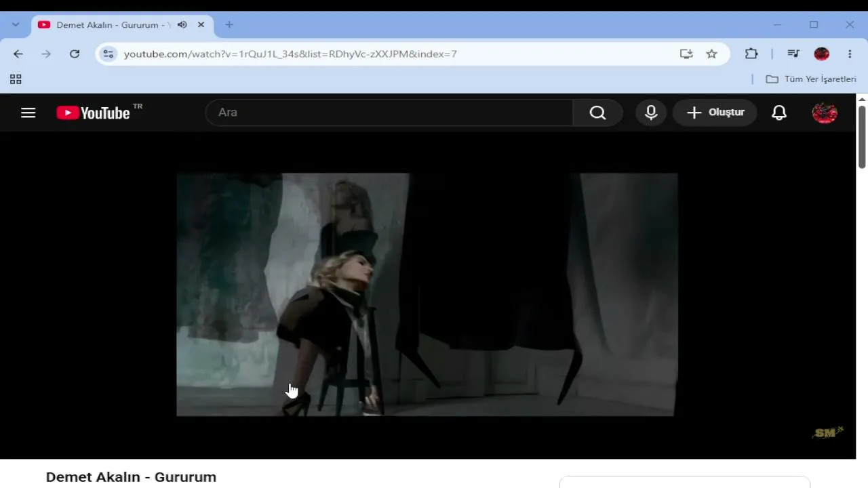
Task: Click the video player to pause
Action: pyautogui.click(x=427, y=295)
